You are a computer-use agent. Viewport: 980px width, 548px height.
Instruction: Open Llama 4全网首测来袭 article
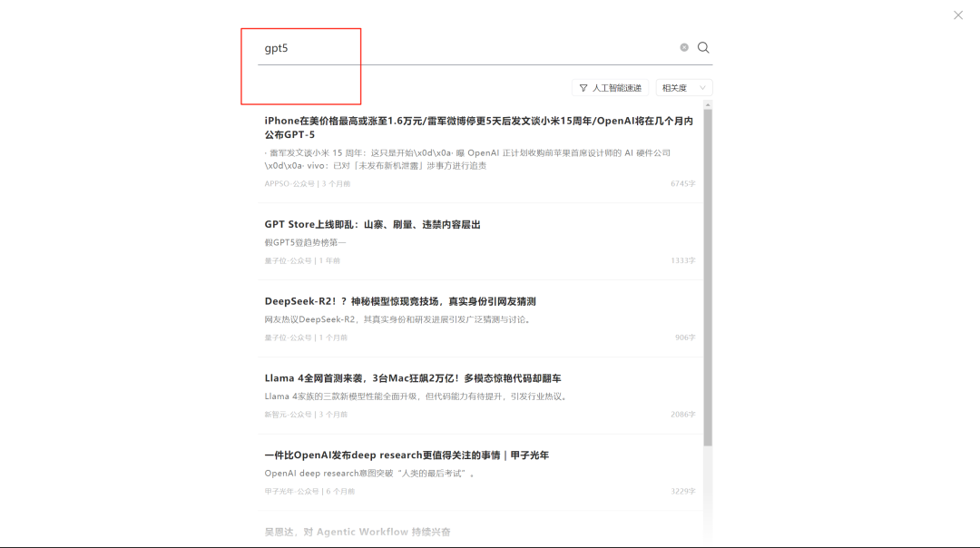coord(413,378)
